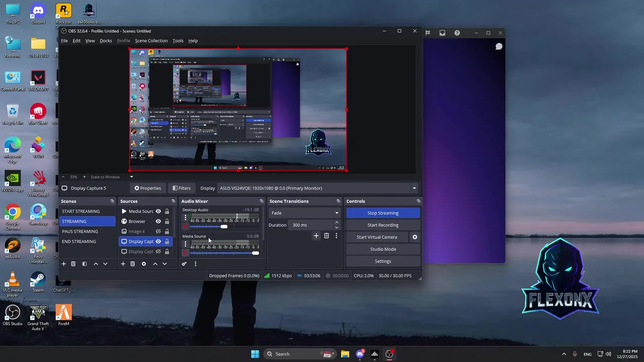Unlock the Media Source in Sources list

coord(167,211)
